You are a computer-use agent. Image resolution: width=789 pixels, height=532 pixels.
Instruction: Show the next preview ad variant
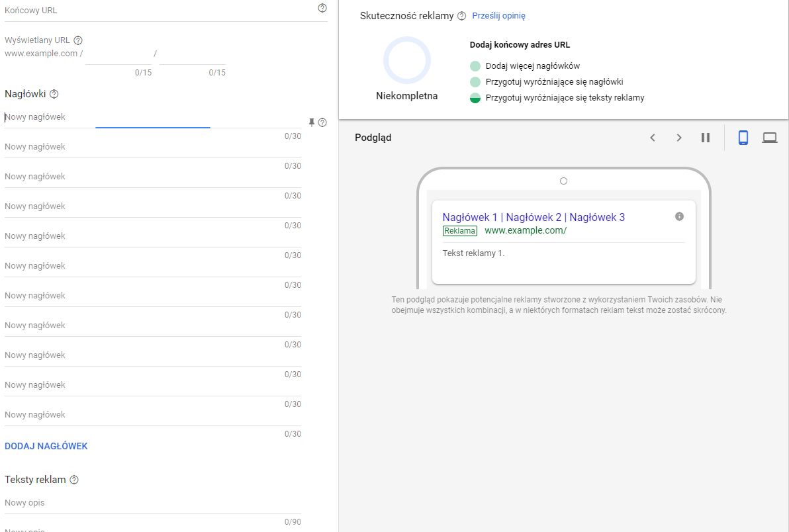(679, 138)
